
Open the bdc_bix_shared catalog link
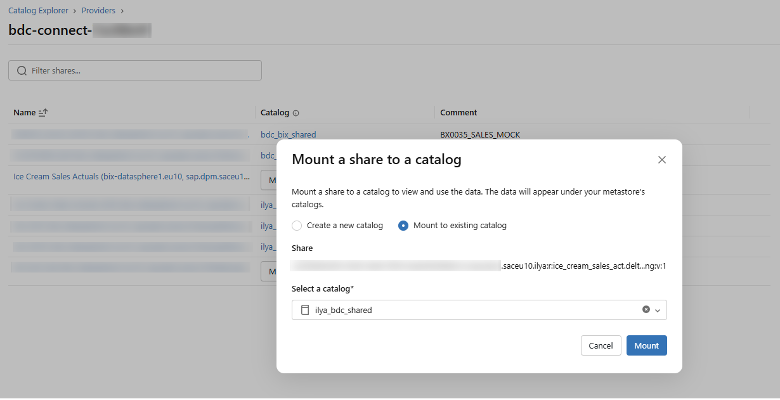[x=289, y=134]
